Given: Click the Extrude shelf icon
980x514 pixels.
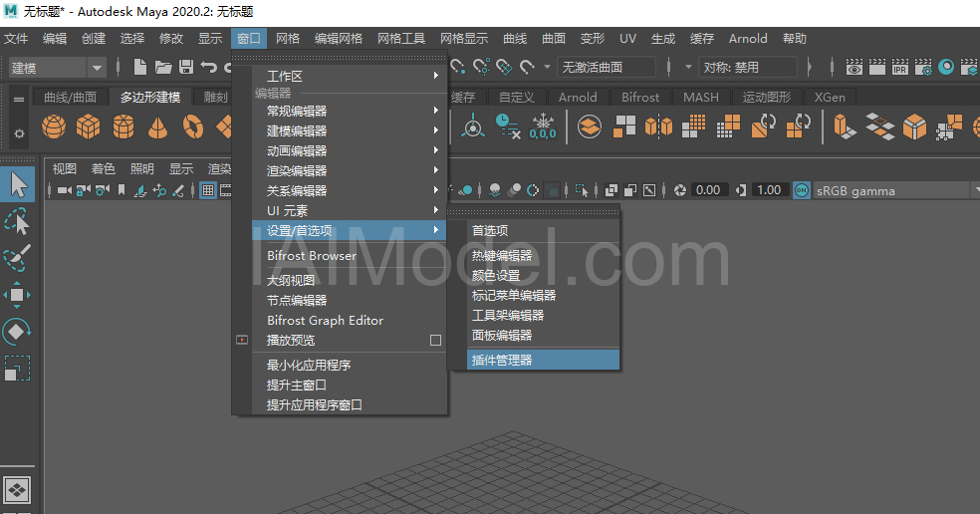Looking at the screenshot, I should [x=845, y=127].
